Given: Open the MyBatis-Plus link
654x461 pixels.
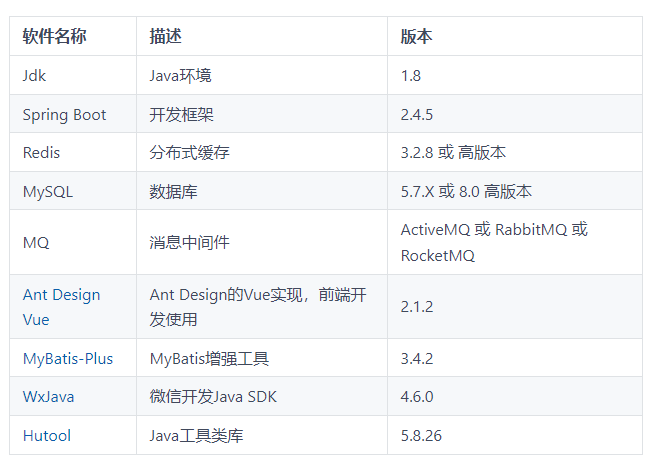Looking at the screenshot, I should point(68,358).
